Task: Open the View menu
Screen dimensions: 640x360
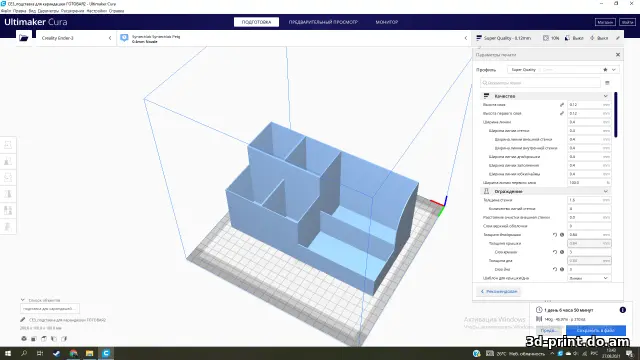Action: click(x=32, y=11)
